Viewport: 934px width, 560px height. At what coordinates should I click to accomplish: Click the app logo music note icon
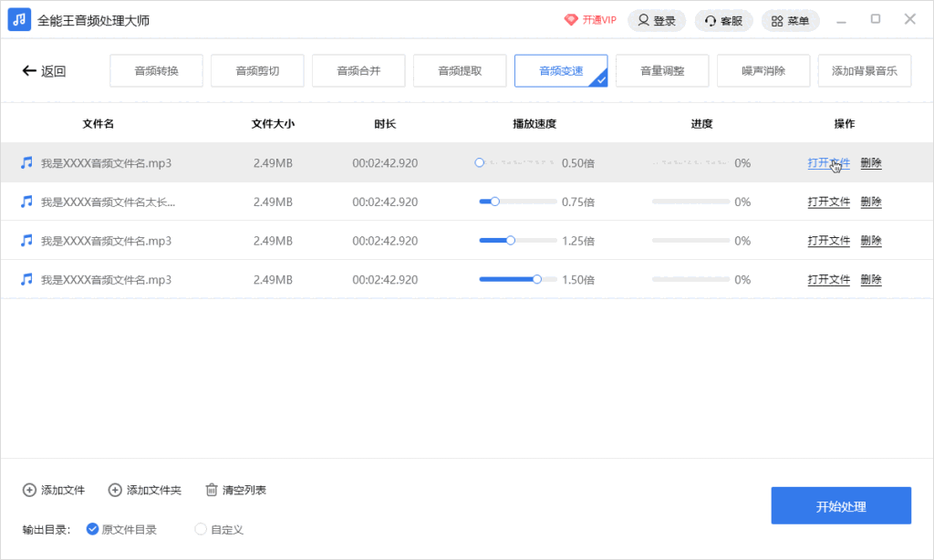[x=18, y=18]
